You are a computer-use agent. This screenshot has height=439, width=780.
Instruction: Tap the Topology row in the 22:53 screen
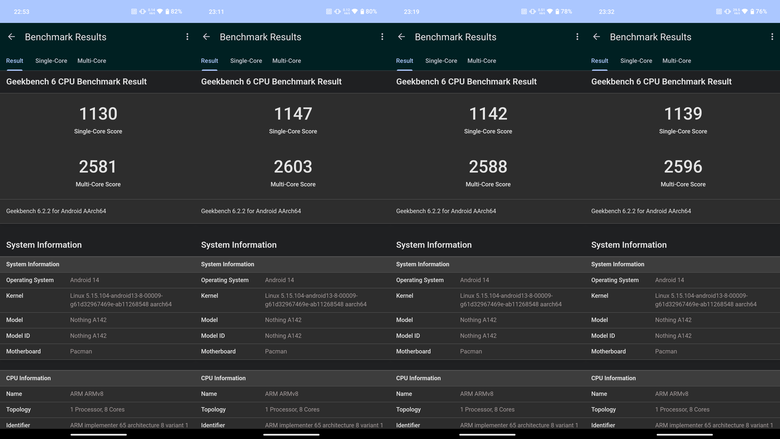point(98,410)
